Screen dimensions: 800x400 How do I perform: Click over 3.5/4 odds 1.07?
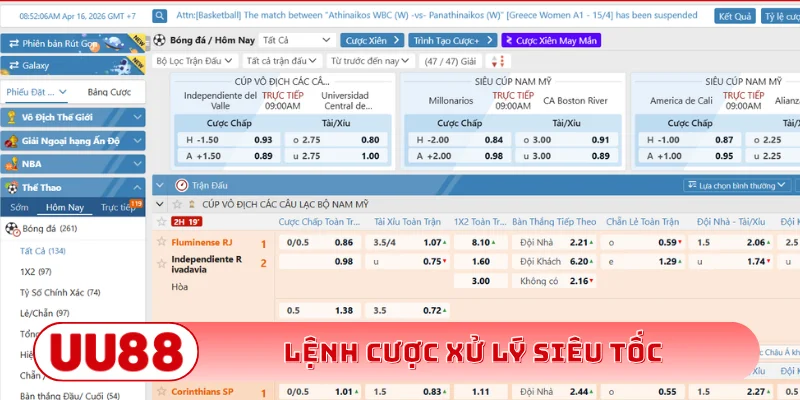(432, 242)
